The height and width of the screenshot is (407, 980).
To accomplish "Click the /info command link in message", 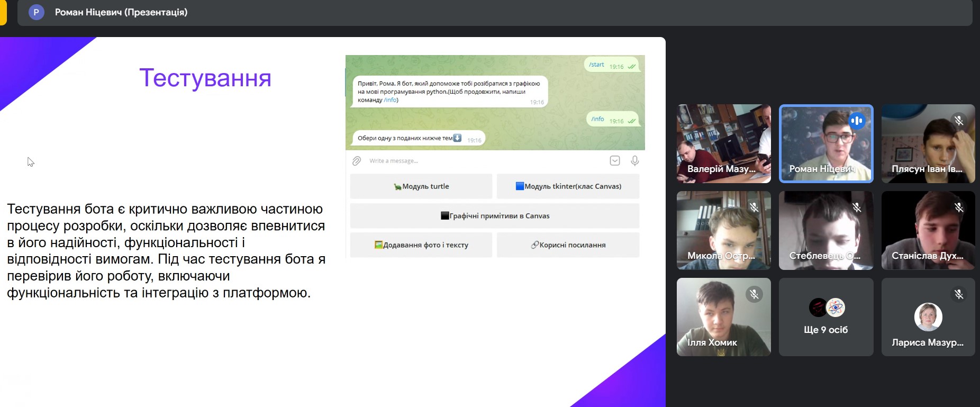I will [391, 100].
